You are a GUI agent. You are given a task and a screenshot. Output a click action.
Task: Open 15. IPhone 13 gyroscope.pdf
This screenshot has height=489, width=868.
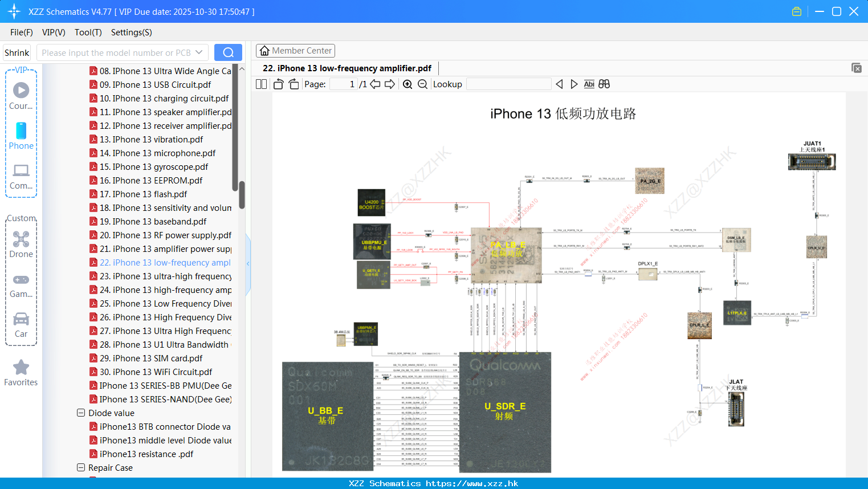coord(149,166)
